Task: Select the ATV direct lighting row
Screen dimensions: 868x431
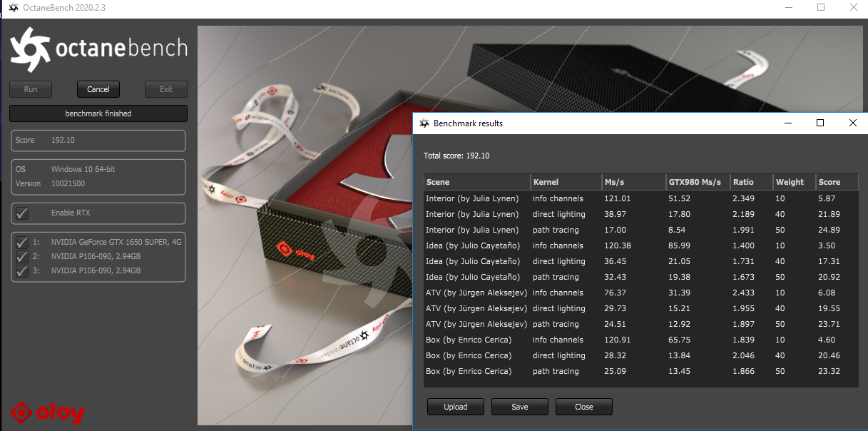Action: 640,308
